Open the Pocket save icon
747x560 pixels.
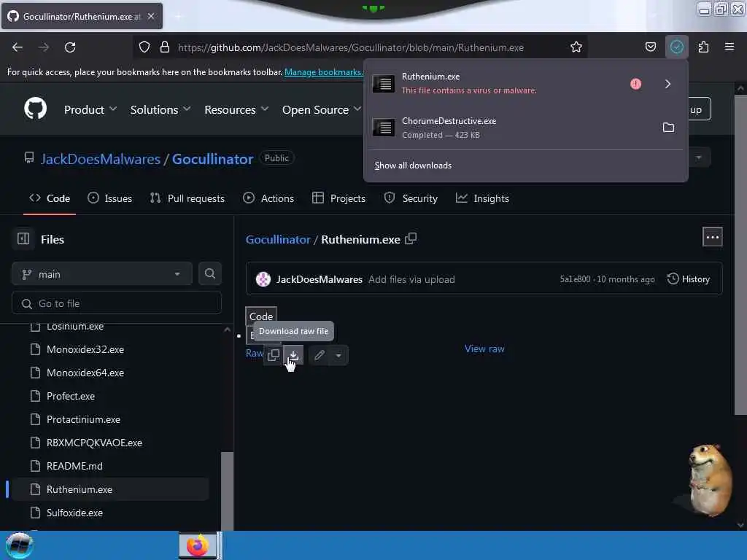650,47
